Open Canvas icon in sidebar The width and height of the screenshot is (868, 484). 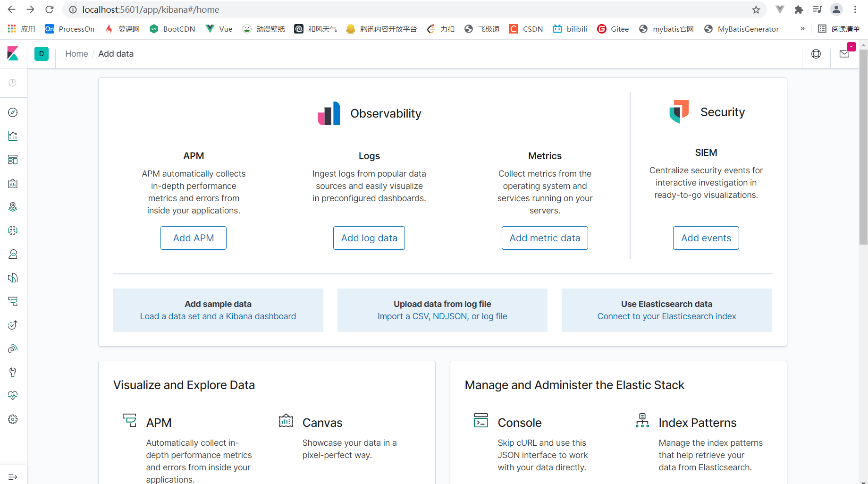[13, 183]
